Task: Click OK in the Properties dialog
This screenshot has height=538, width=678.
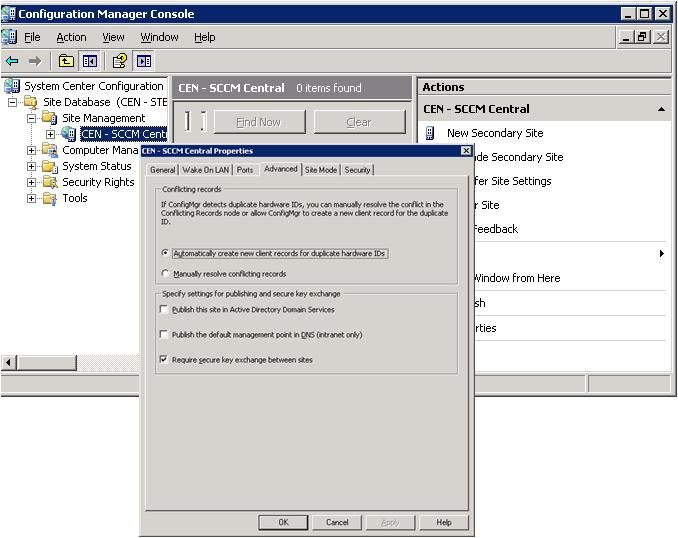Action: 283,522
